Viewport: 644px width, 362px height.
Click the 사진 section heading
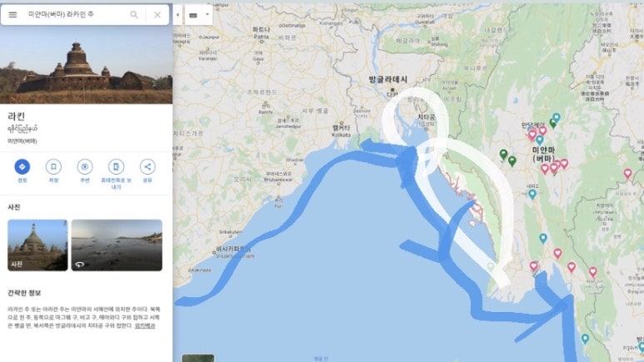(x=14, y=207)
